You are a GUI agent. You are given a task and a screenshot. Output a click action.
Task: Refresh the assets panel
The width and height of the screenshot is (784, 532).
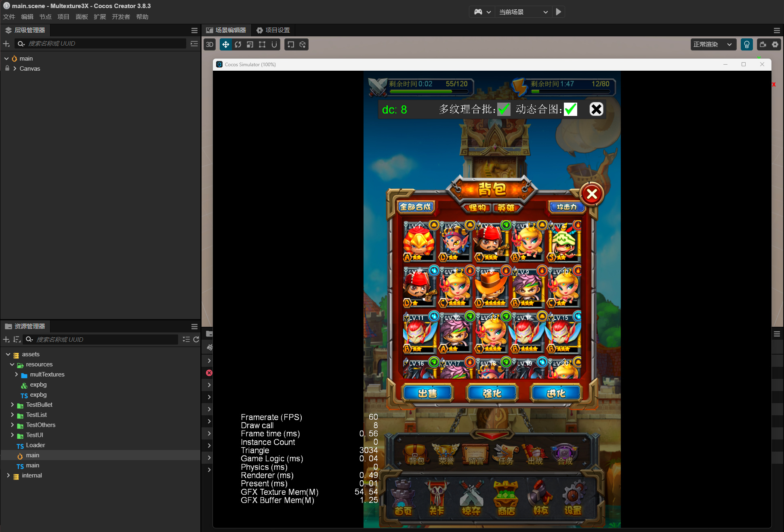click(x=196, y=339)
